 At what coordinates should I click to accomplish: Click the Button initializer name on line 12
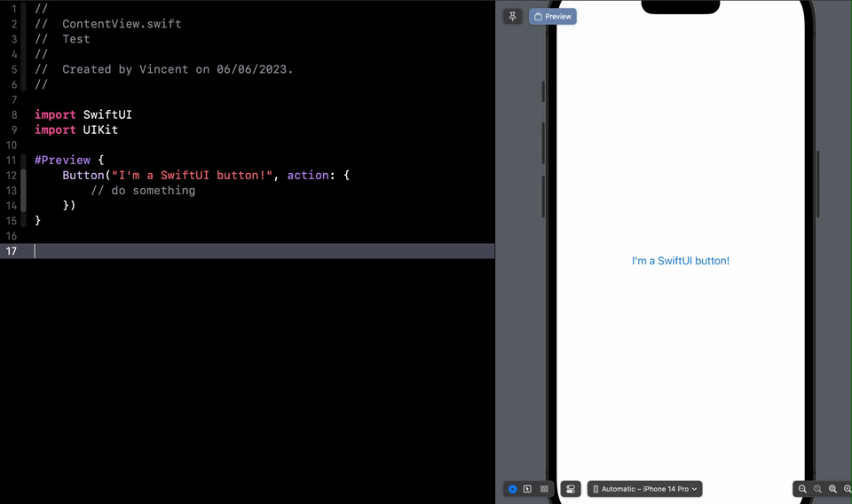83,176
